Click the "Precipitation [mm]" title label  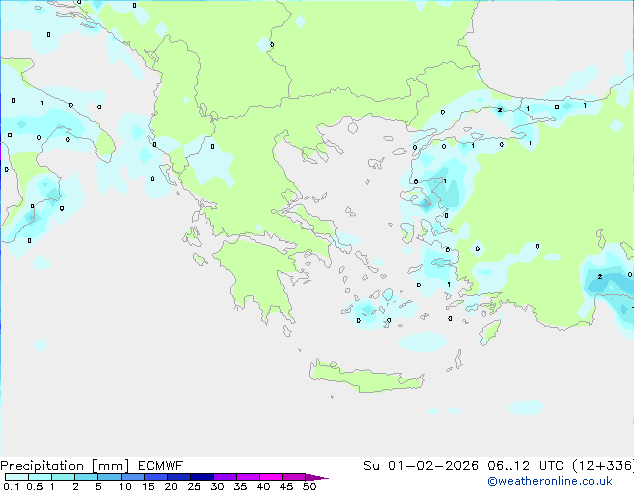tap(64, 465)
